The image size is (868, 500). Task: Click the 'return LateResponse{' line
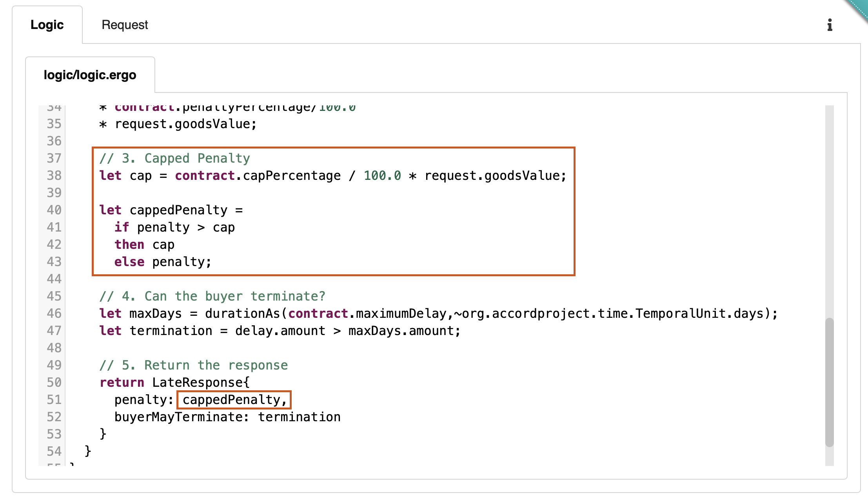tap(174, 382)
